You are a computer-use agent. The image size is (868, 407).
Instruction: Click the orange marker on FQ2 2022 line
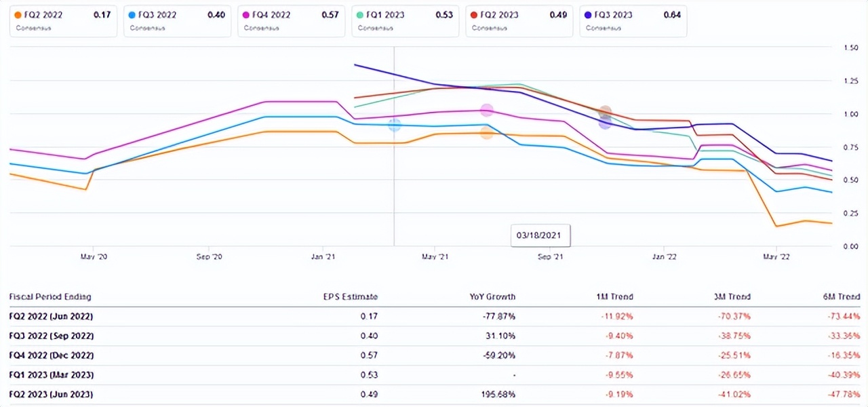pyautogui.click(x=486, y=133)
